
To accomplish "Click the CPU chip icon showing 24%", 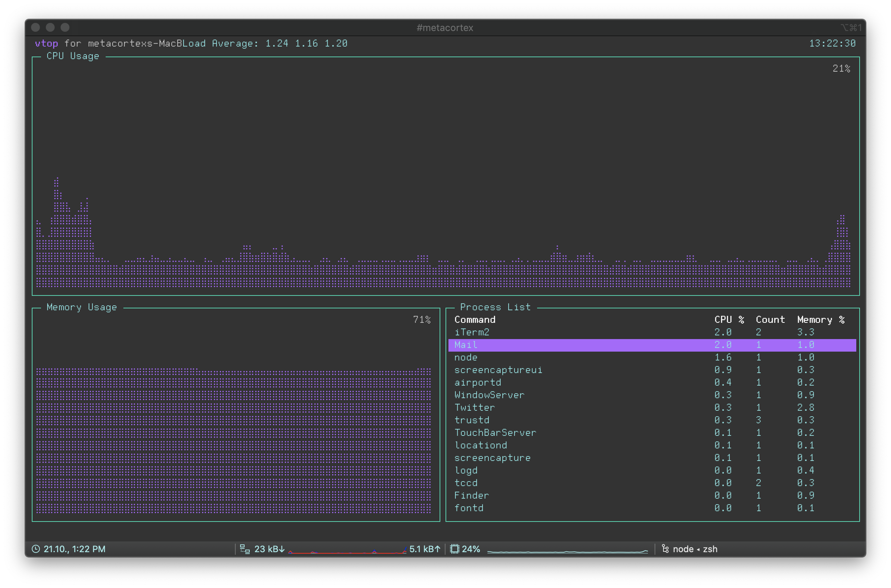I will pyautogui.click(x=454, y=549).
